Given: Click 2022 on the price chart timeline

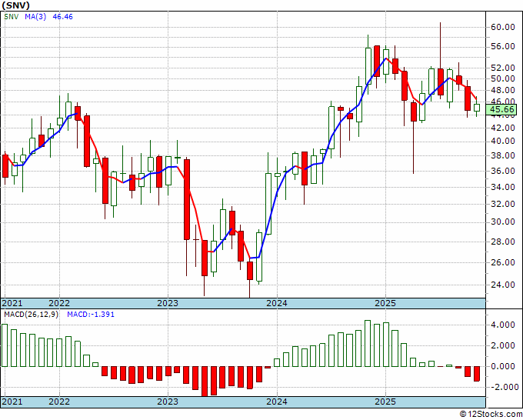Looking at the screenshot, I should tap(59, 303).
